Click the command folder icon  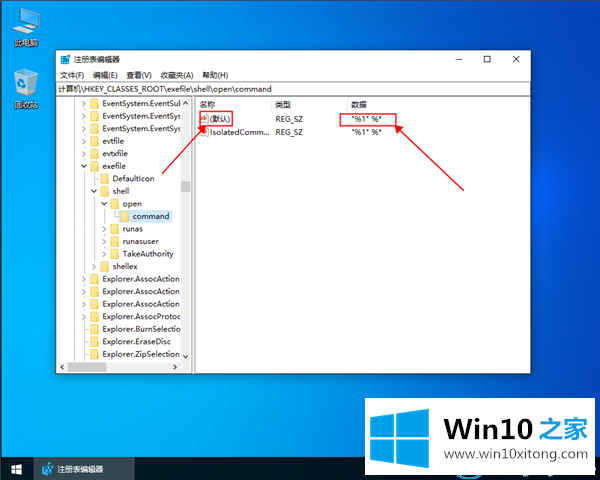click(x=125, y=216)
